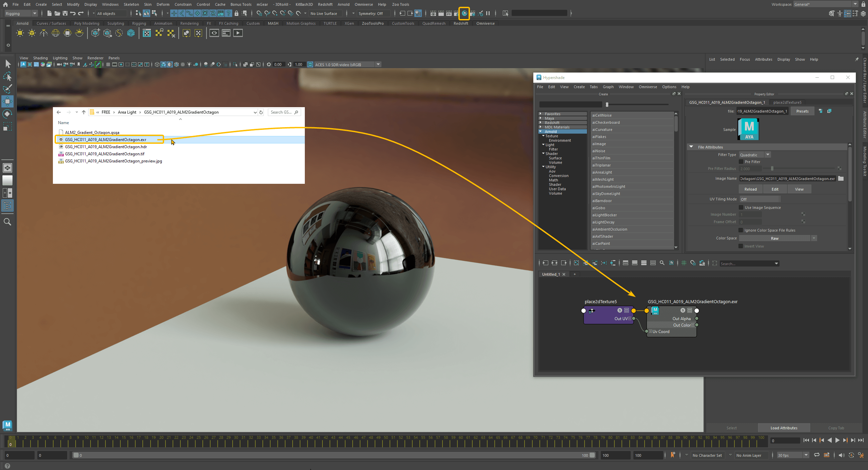868x470 pixels.
Task: Activate the Move tool in toolbox
Action: click(7, 101)
